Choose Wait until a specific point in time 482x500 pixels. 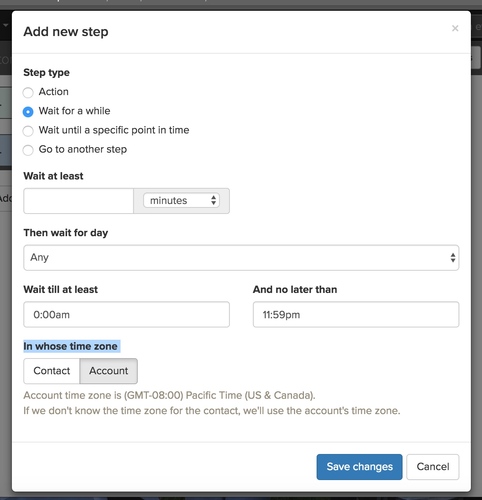pyautogui.click(x=28, y=131)
